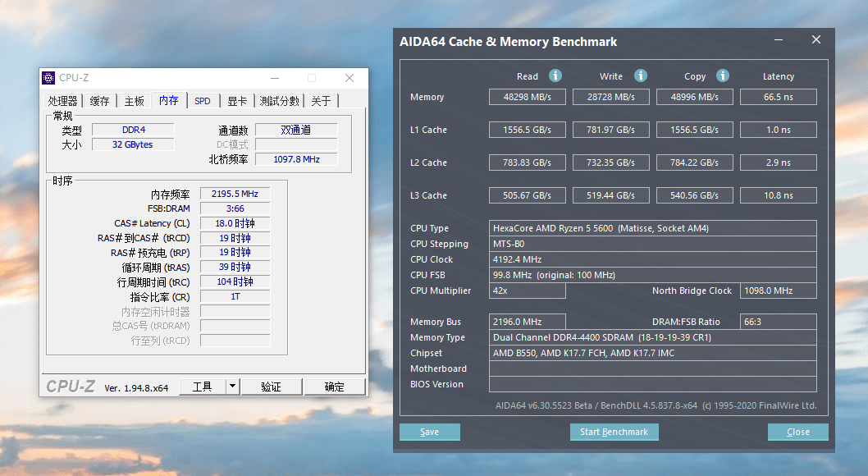Screen dimensions: 868x476
Task: Minimize the AIDA64 benchmark window
Action: pos(779,40)
